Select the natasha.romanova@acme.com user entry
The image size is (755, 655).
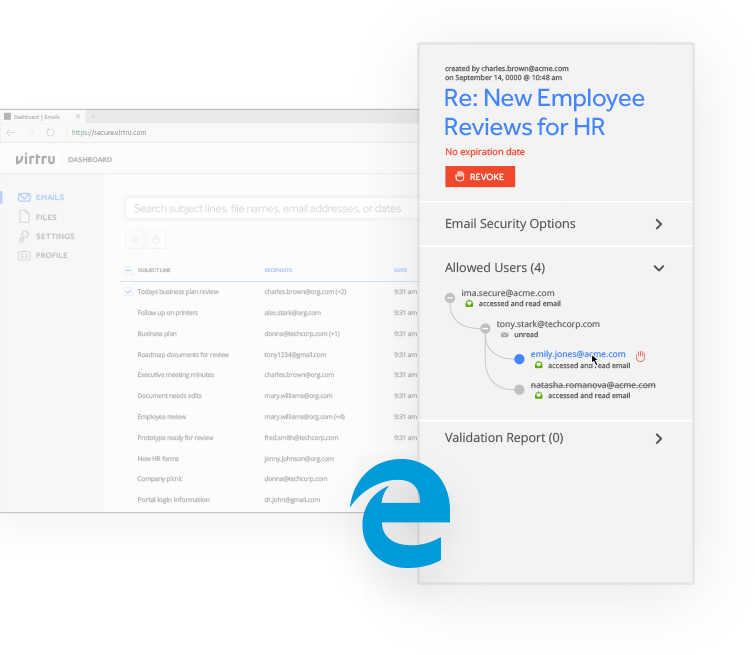point(593,385)
